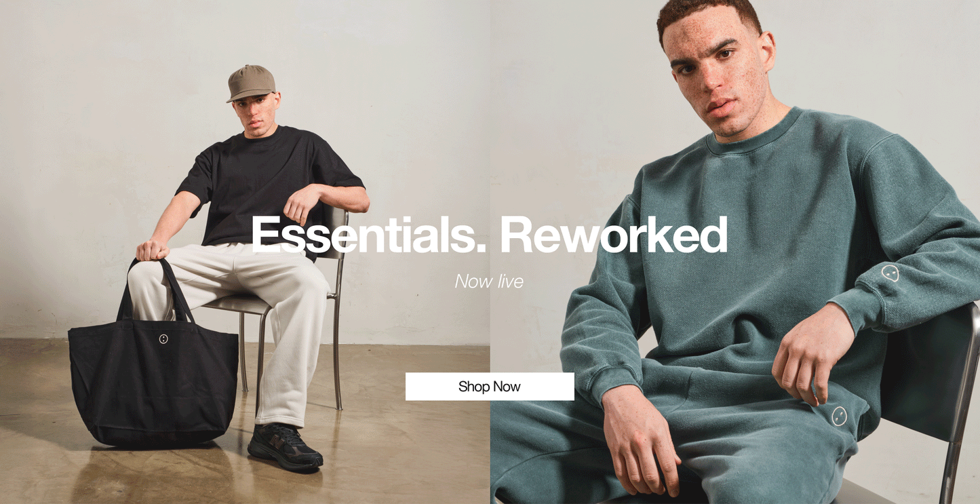Click the "Now live" subtitle text
Image resolution: width=980 pixels, height=504 pixels.
tap(489, 281)
